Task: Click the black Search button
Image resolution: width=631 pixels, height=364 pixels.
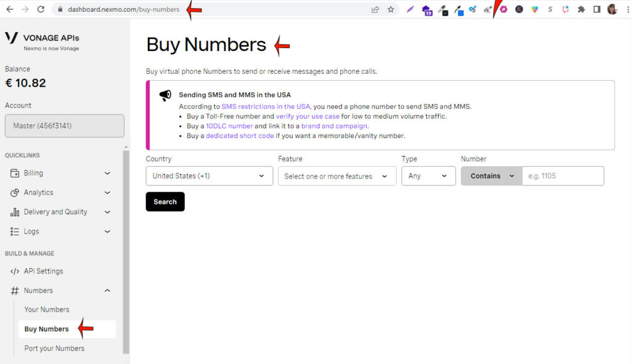Action: click(x=165, y=201)
